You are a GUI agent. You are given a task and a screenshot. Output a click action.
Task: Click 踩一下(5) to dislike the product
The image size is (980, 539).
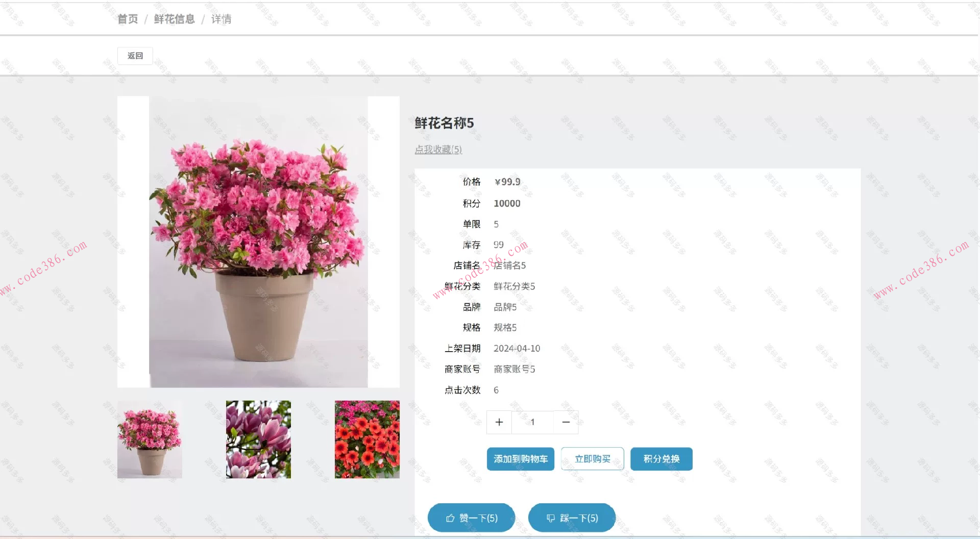click(x=572, y=518)
